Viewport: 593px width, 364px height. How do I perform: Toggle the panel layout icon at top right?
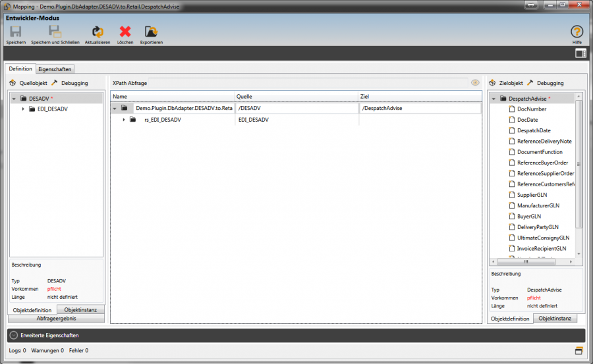tap(580, 53)
